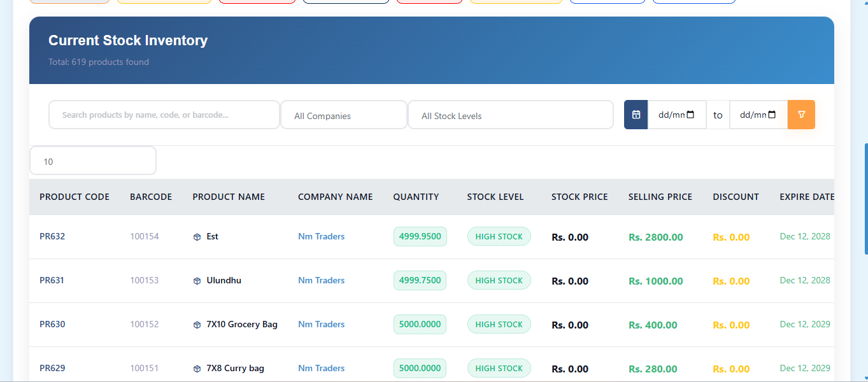The image size is (868, 382).
Task: Click the Selling Price column header
Action: point(660,197)
